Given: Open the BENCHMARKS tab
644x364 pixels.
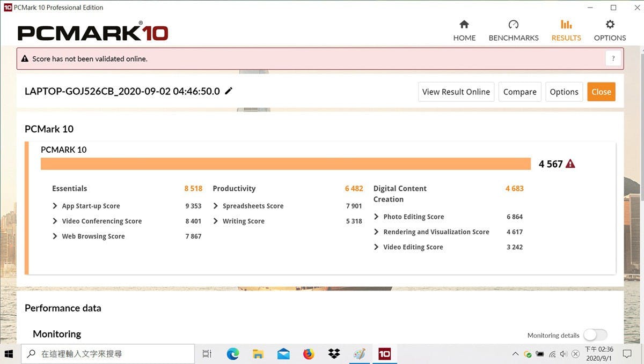Looking at the screenshot, I should tap(514, 31).
